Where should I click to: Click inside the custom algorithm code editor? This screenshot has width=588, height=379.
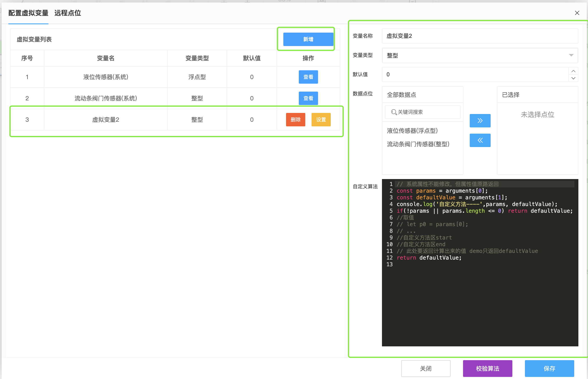480,262
